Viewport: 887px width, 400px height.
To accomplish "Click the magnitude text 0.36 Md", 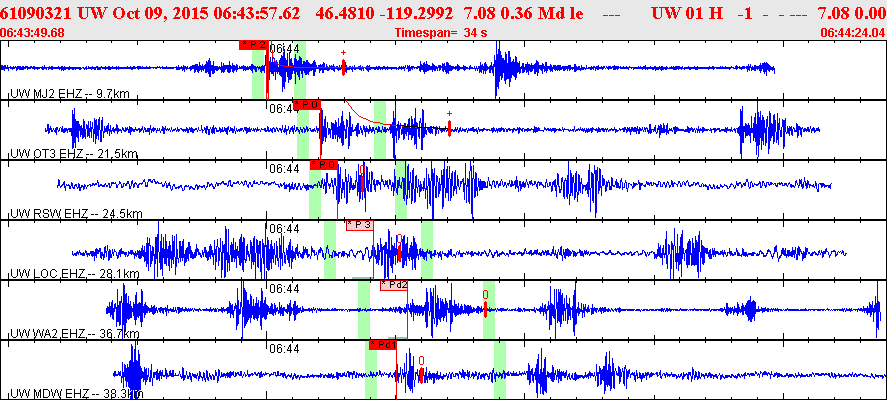I will pos(529,14).
